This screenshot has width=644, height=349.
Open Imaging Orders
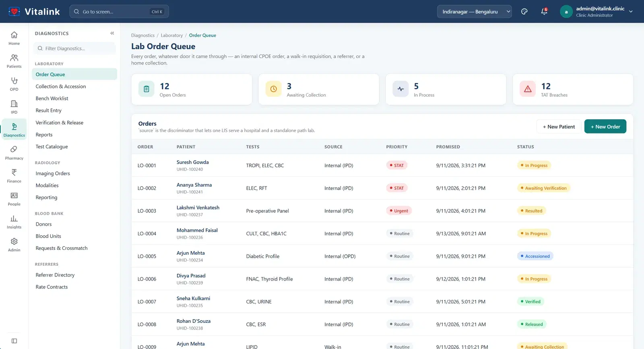tap(74, 173)
